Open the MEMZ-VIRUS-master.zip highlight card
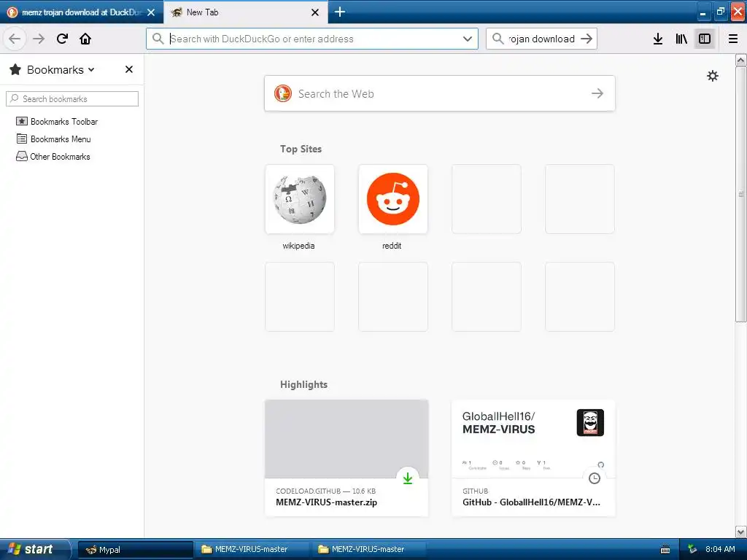747x560 pixels. point(347,458)
